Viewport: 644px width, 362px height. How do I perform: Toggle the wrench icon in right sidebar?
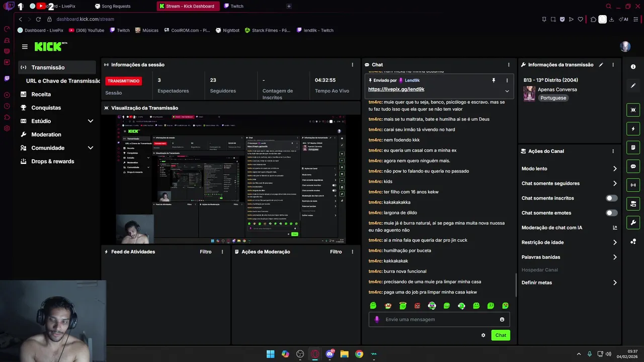point(633,222)
